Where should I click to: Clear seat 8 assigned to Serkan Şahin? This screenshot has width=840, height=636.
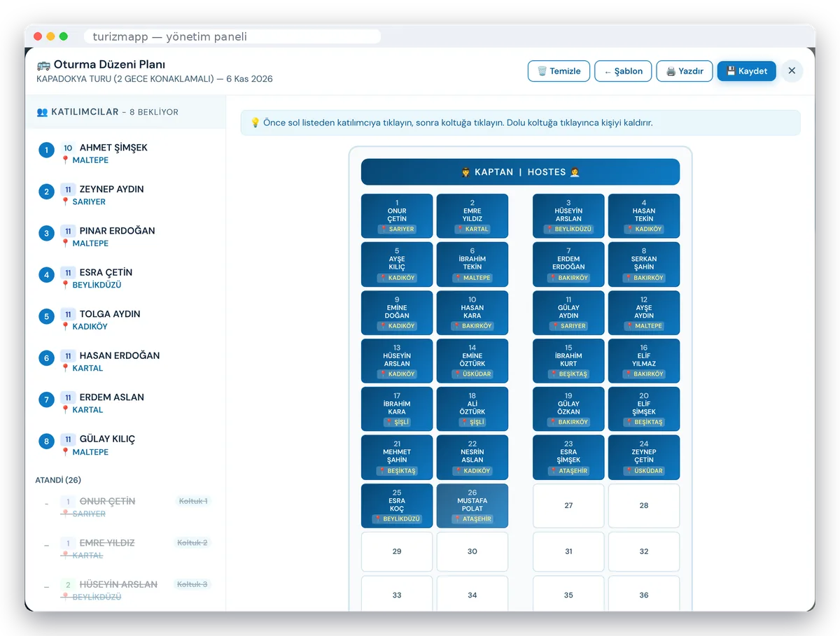[x=644, y=264]
